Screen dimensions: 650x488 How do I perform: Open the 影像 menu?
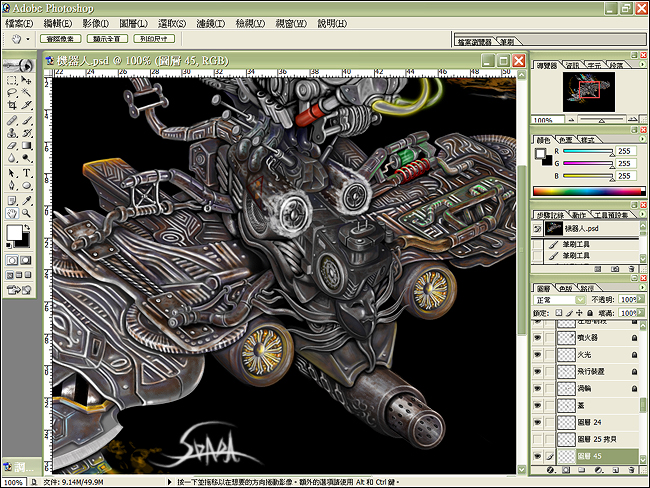click(96, 24)
